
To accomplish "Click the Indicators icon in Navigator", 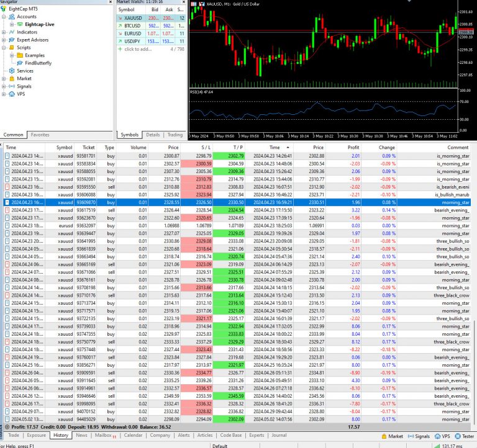I will [12, 32].
